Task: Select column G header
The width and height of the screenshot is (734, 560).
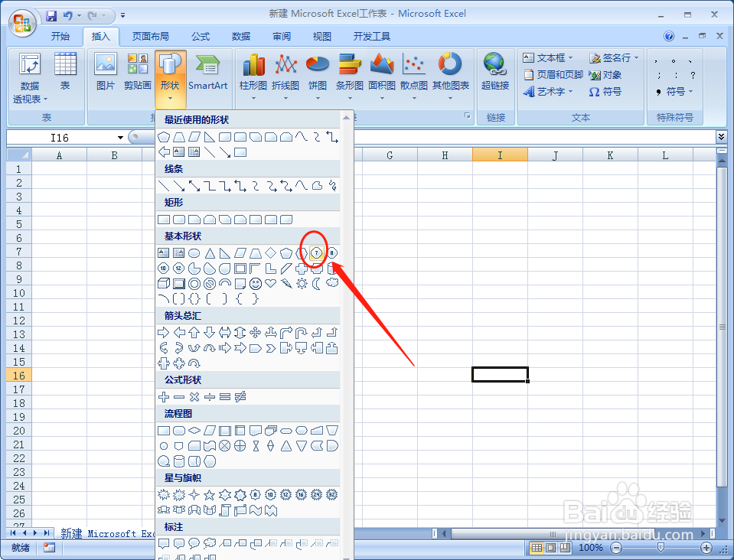Action: tap(390, 155)
